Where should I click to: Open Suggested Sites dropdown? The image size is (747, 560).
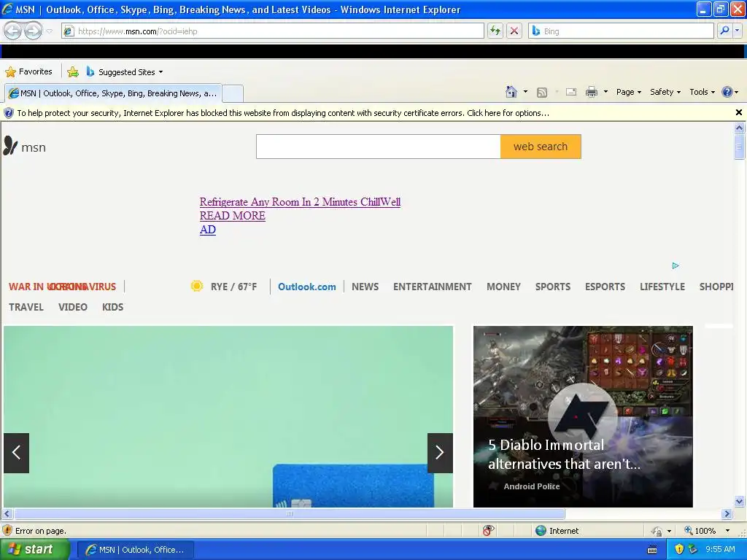tap(125, 72)
